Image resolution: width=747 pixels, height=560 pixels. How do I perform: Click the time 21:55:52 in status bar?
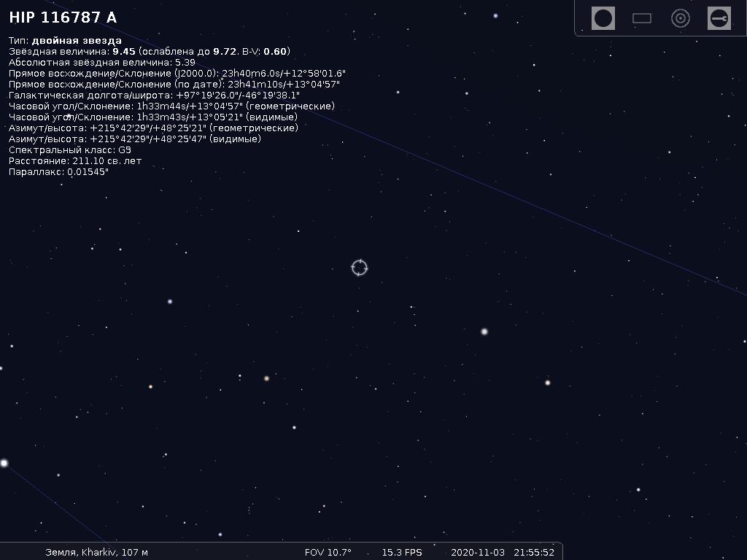point(534,552)
